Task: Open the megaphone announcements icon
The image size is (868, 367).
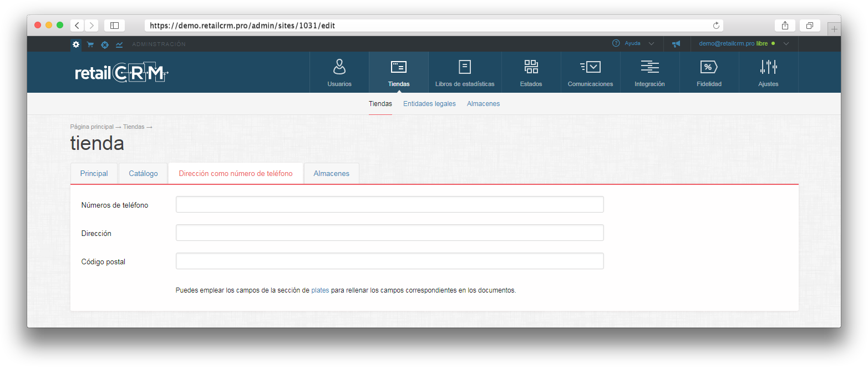Action: [676, 43]
